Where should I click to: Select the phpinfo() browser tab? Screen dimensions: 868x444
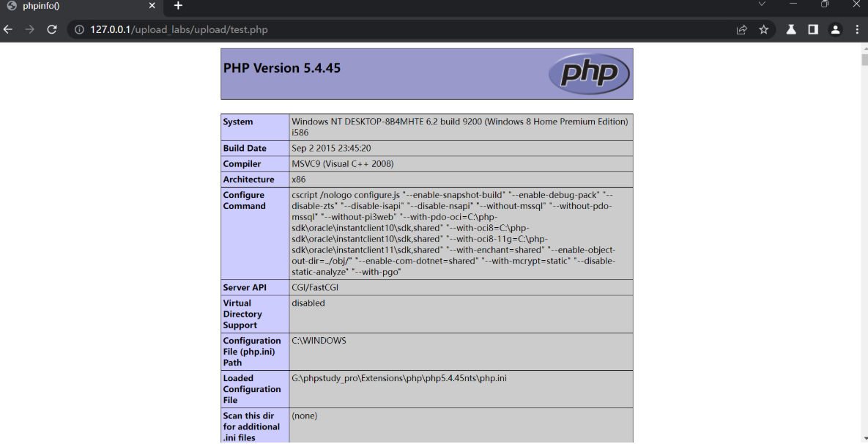pos(81,6)
